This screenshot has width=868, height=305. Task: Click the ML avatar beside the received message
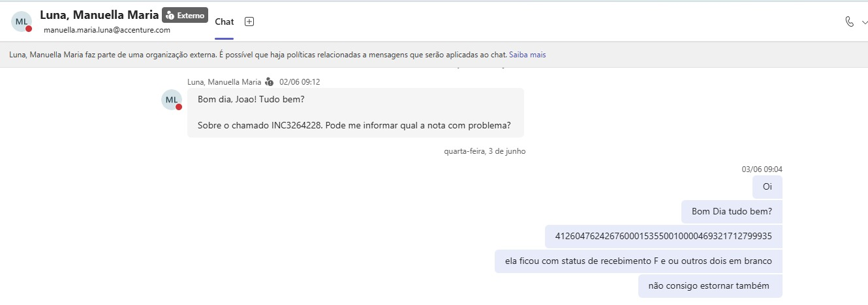(x=172, y=100)
